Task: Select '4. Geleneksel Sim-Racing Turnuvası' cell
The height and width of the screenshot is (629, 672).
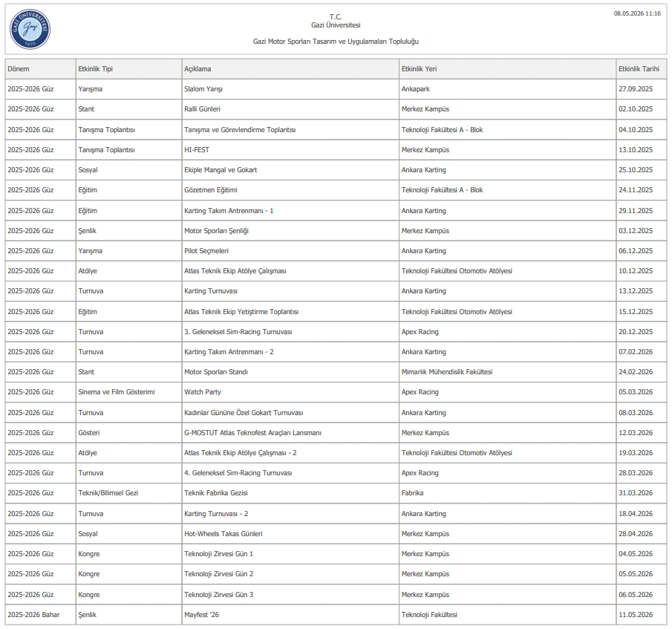Action: click(x=290, y=474)
